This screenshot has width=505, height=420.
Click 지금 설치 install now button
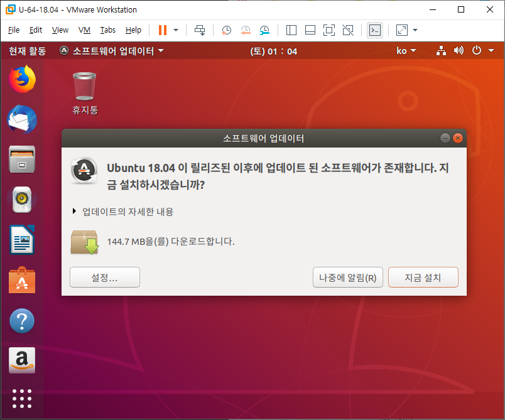click(x=423, y=277)
